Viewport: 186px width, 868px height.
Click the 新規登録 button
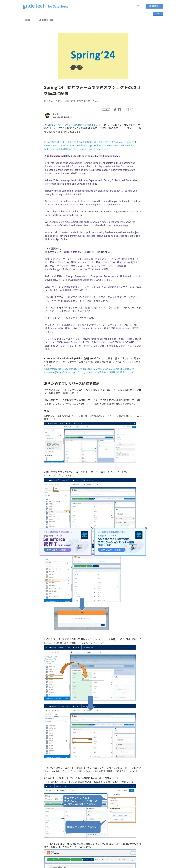point(154,6)
